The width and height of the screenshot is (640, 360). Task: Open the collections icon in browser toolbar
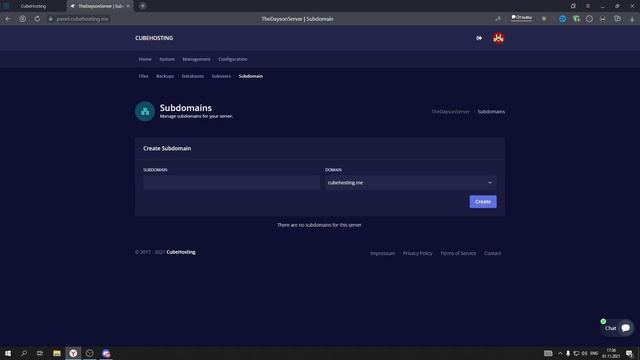click(x=617, y=19)
